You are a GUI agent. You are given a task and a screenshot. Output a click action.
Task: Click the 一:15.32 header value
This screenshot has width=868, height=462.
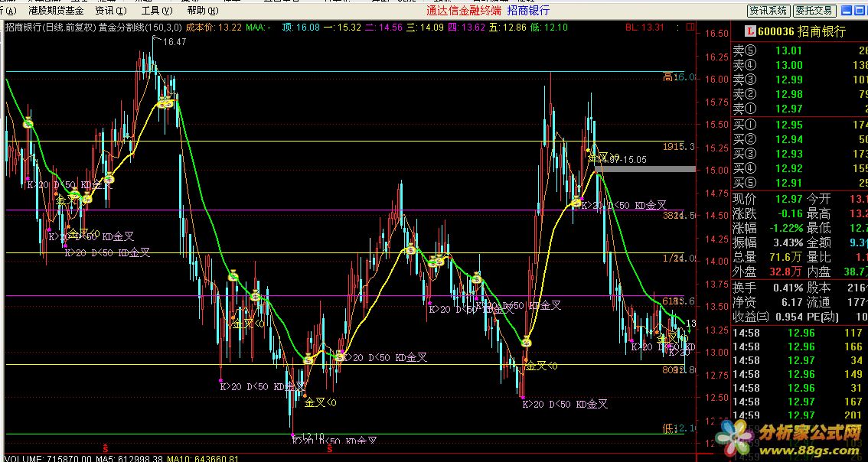[343, 27]
